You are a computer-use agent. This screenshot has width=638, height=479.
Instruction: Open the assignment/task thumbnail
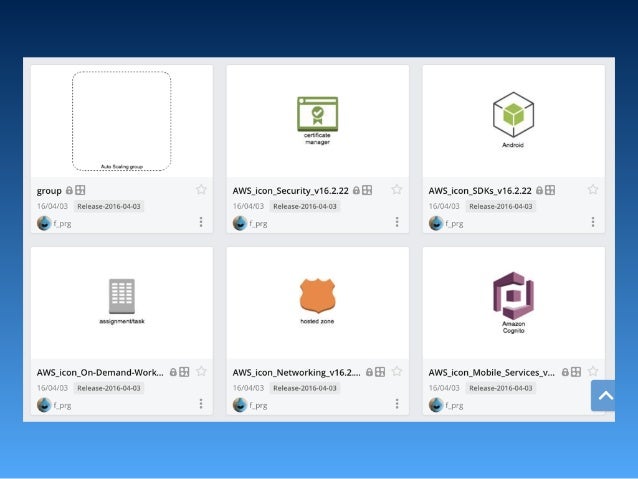[122, 303]
